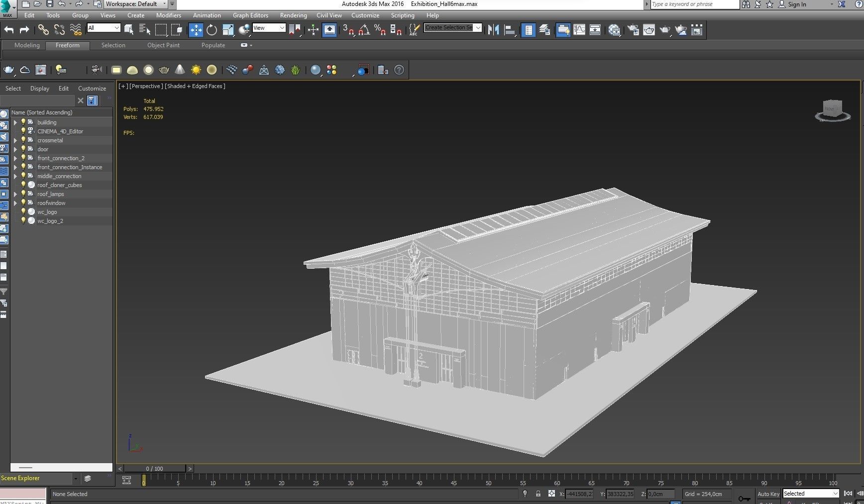Click the Redo arrow in main toolbar
This screenshot has height=504, width=864.
point(24,30)
